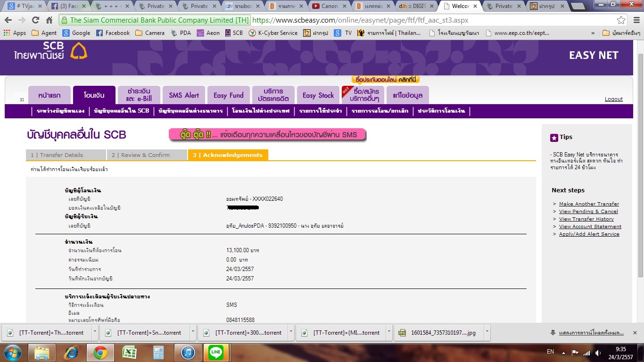Show all downloads via แสดงการดาวน์โหลดทั้งหมด link

tap(591, 333)
